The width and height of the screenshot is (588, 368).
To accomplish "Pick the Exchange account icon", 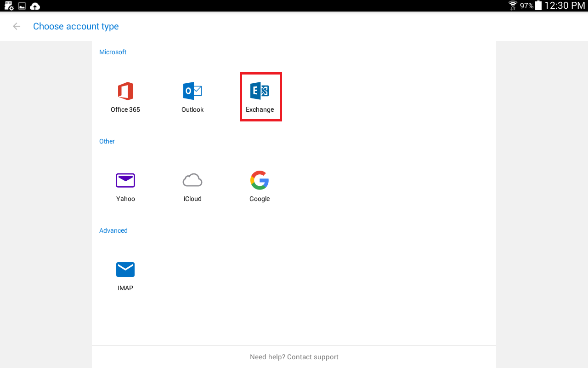I will (x=260, y=91).
